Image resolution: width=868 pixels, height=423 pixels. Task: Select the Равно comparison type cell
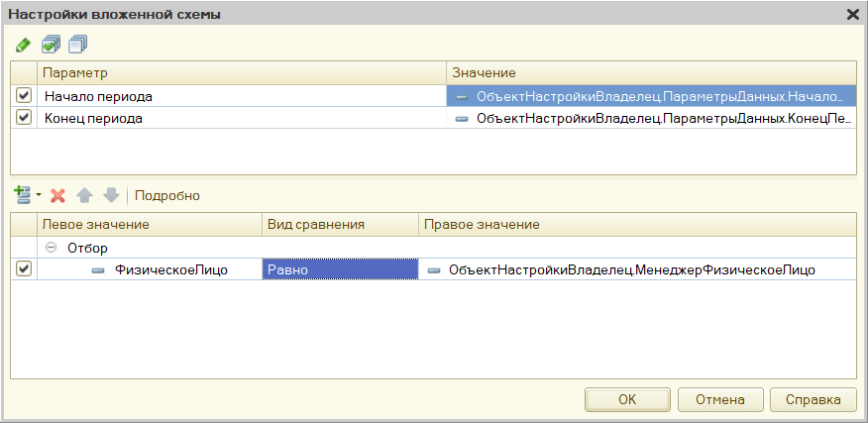pyautogui.click(x=340, y=269)
